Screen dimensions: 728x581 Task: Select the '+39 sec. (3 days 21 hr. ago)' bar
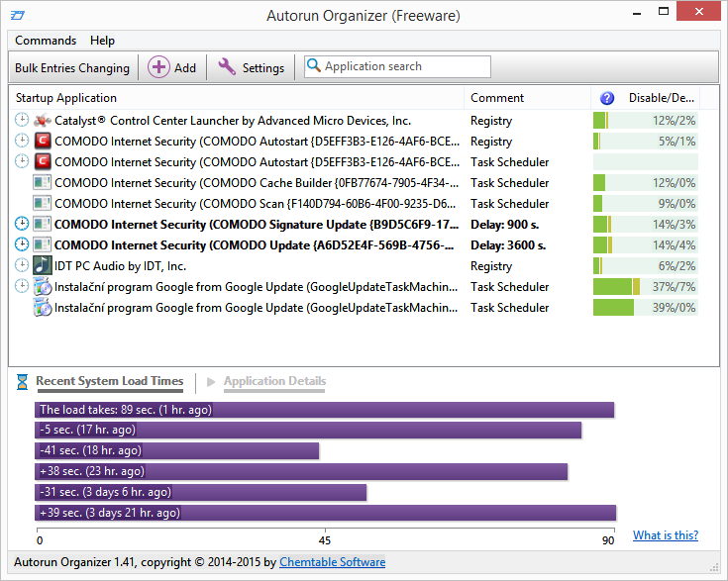pos(326,513)
